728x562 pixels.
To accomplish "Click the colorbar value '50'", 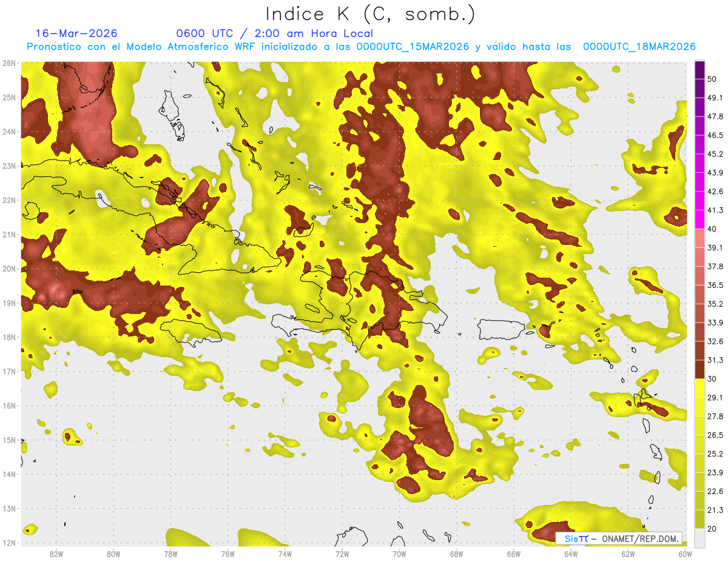I will pyautogui.click(x=713, y=79).
